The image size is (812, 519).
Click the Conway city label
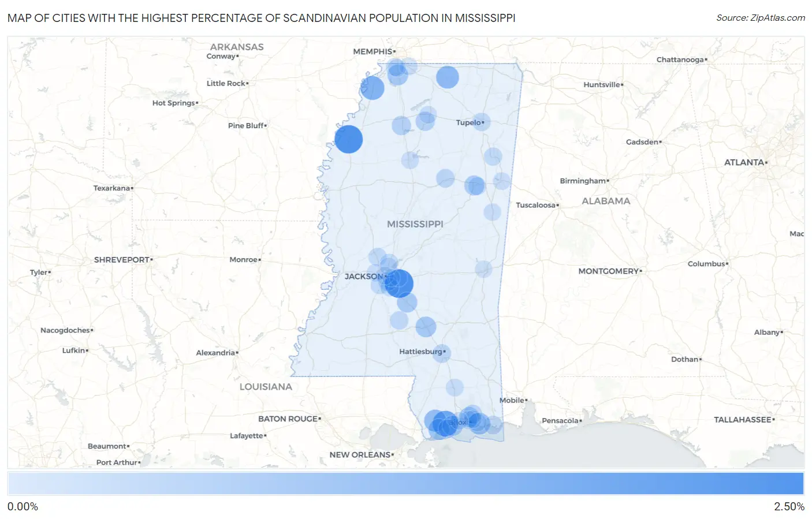(x=221, y=56)
